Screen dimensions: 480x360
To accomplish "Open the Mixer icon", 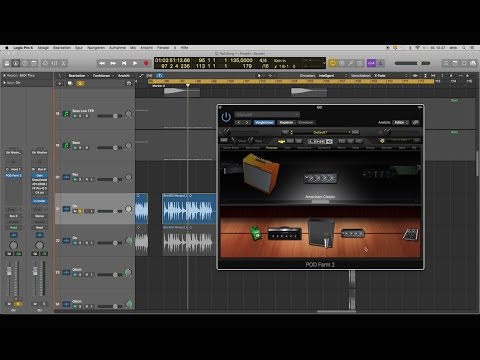I will 54,63.
